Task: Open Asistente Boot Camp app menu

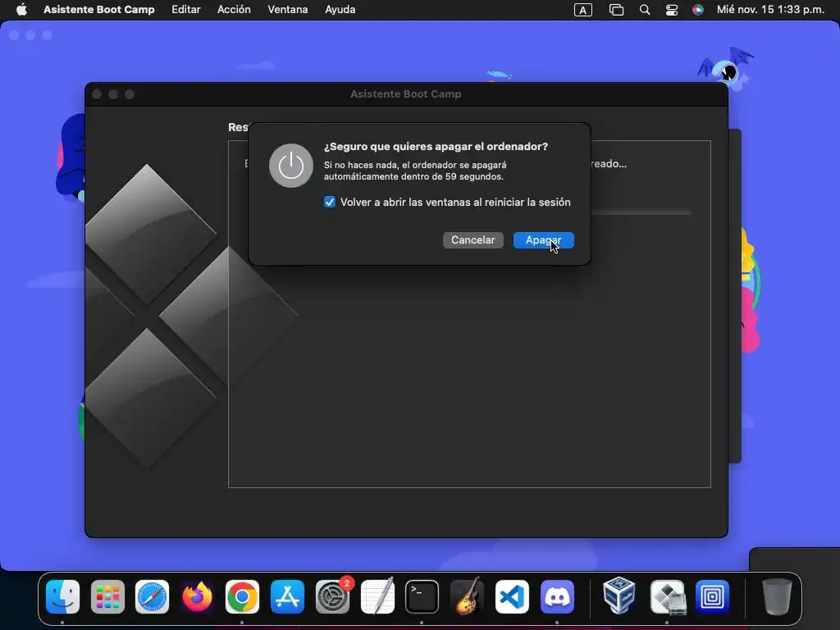Action: [x=99, y=10]
